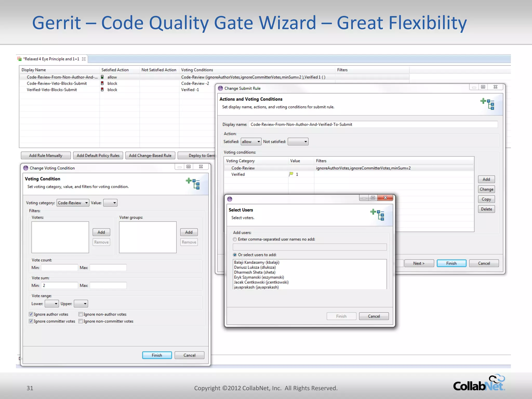Screen dimensions: 532x399
Task: Click the purple Change Voting Condition window icon
Action: tap(26, 168)
